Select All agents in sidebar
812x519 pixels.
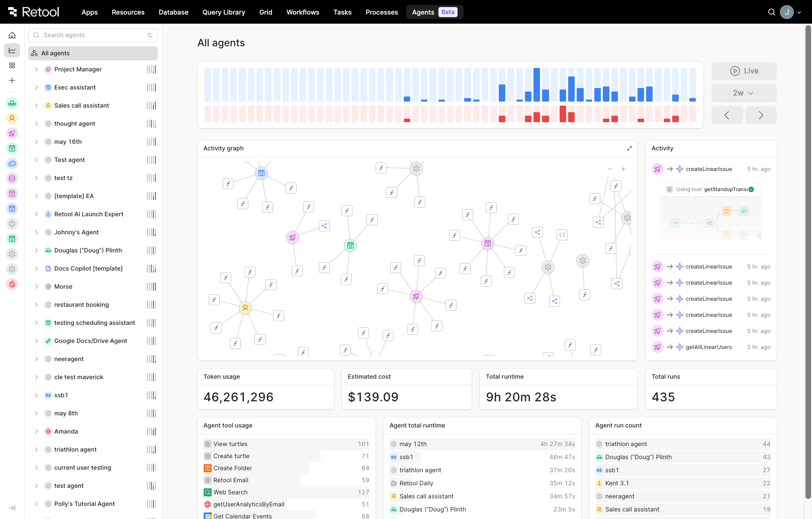click(x=93, y=53)
